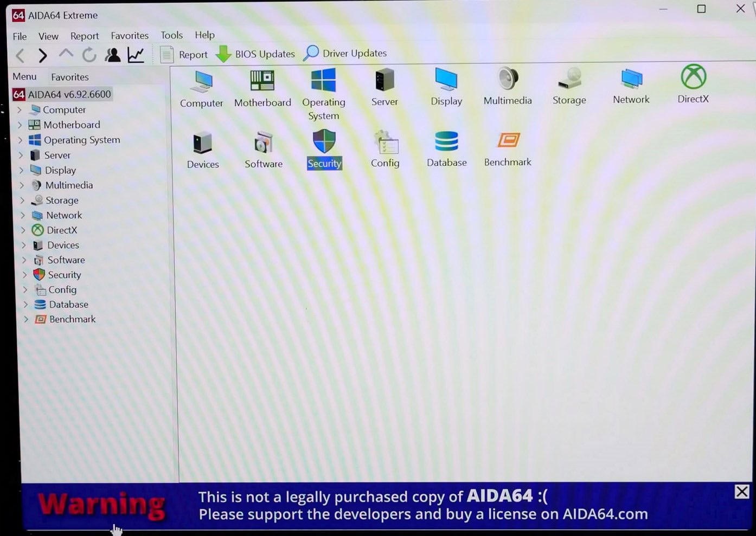Expand the Multimedia tree node chevron
Viewport: 756px width, 536px height.
[x=22, y=185]
